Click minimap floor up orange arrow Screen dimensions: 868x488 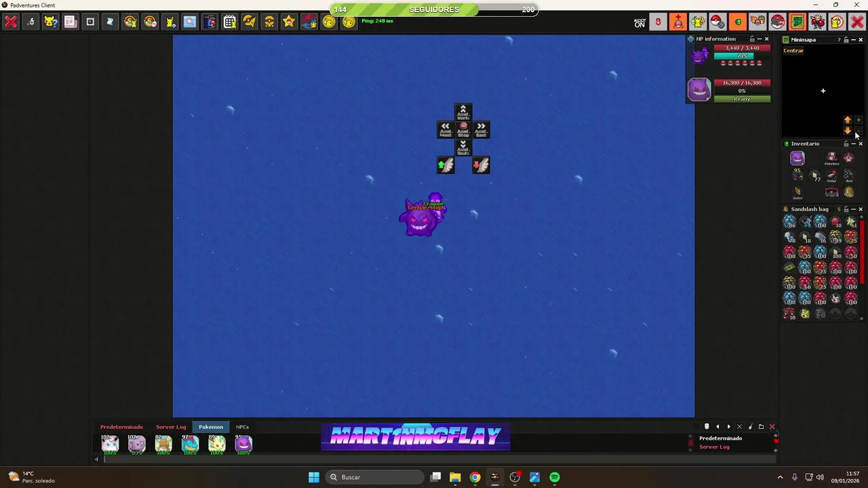coord(848,121)
